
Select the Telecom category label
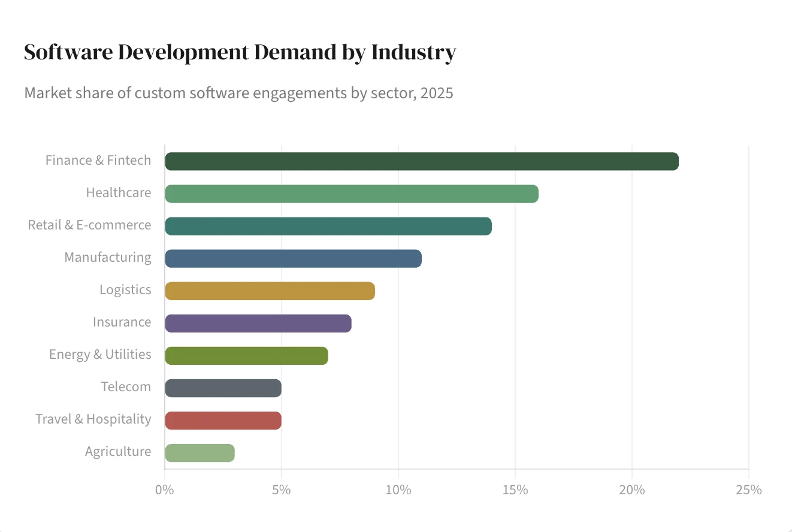[126, 386]
